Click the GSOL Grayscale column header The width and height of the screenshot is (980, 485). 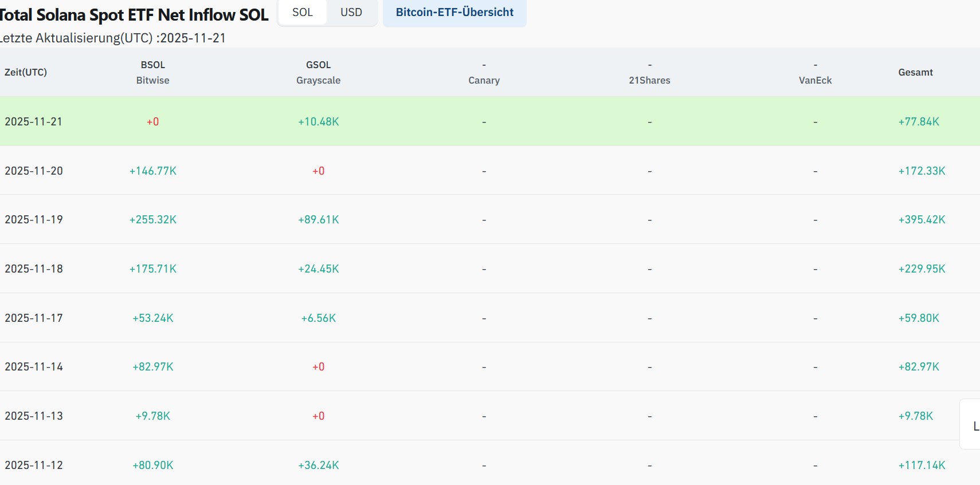pyautogui.click(x=319, y=72)
